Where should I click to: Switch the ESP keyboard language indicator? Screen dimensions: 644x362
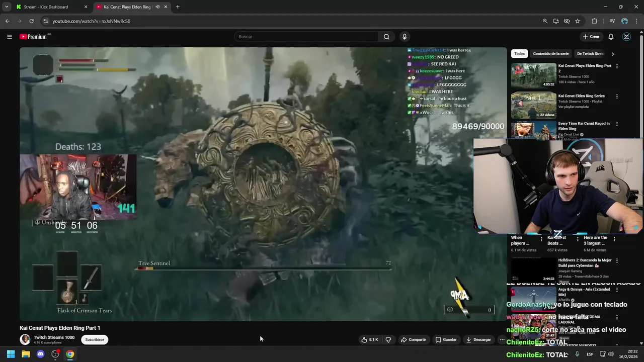pyautogui.click(x=590, y=354)
